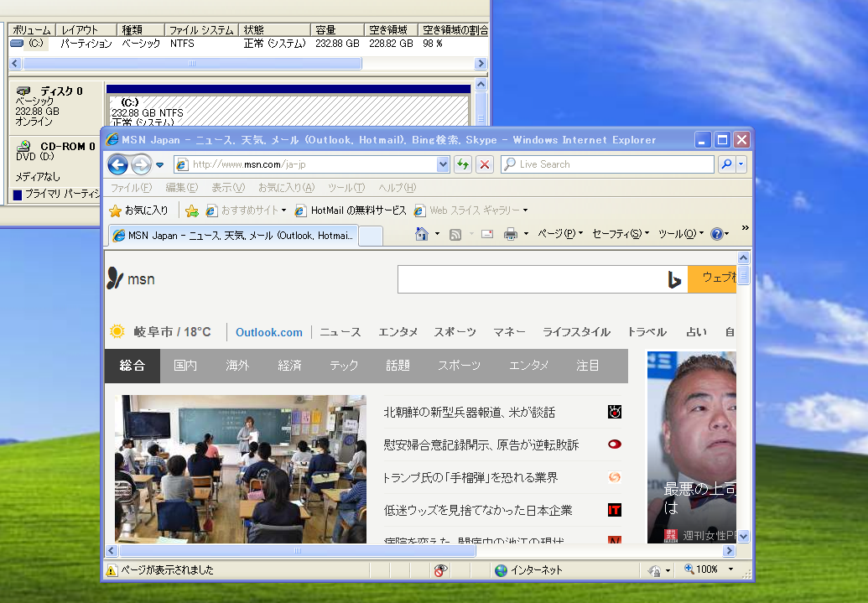Open the おすすめサイト suggested sites button
The image size is (868, 603).
[x=247, y=211]
